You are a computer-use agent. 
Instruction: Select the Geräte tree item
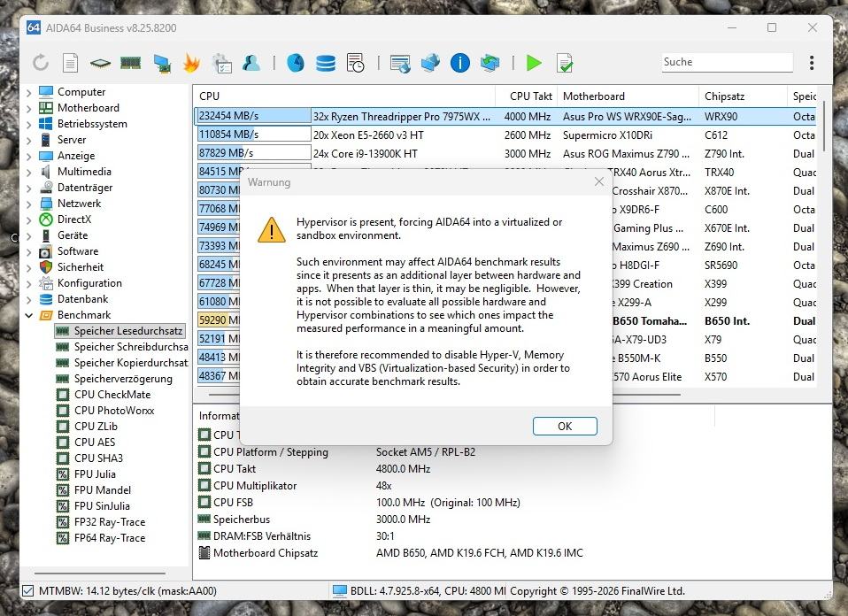click(73, 235)
